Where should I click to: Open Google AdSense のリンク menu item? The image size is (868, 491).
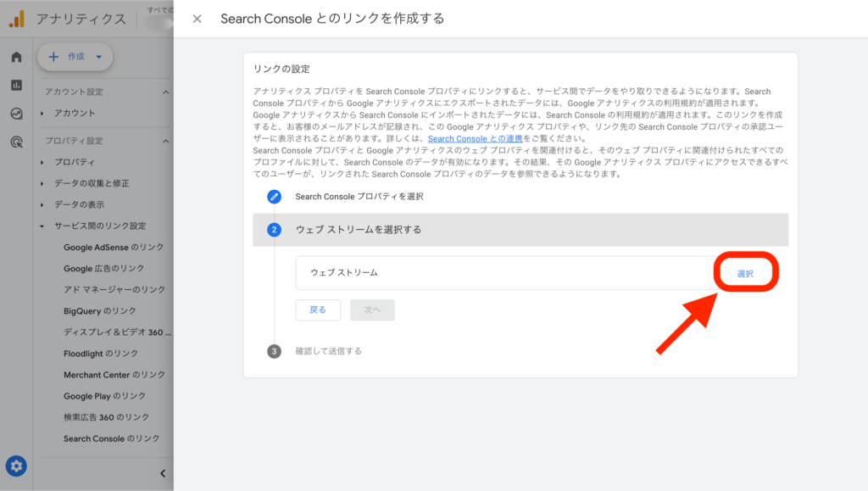(x=114, y=248)
